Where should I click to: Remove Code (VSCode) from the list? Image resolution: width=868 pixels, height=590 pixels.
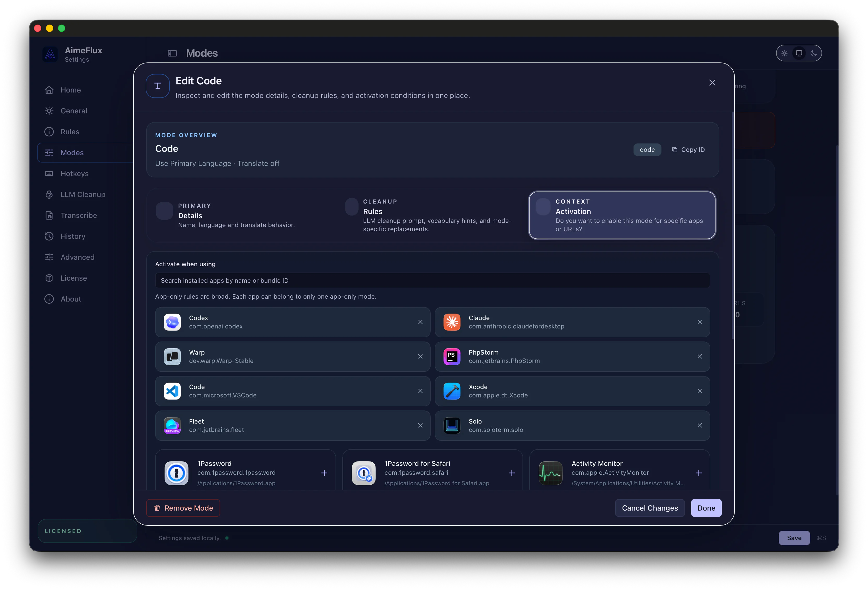tap(420, 391)
